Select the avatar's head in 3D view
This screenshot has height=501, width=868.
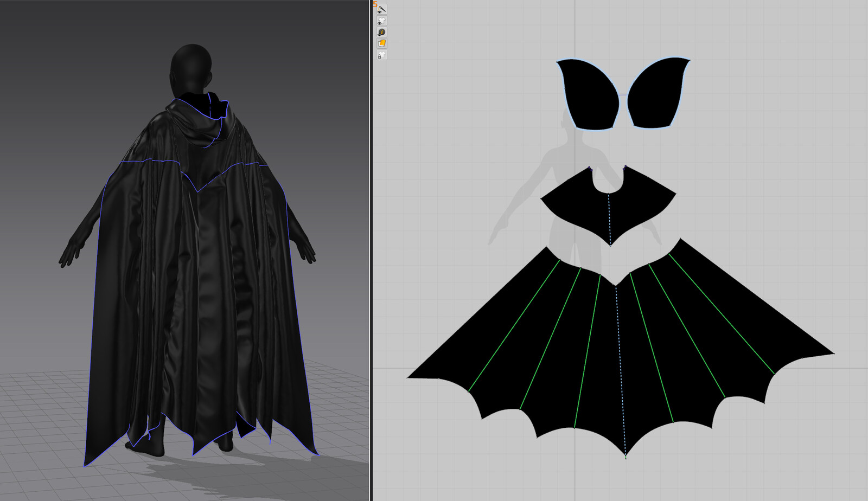click(x=191, y=70)
